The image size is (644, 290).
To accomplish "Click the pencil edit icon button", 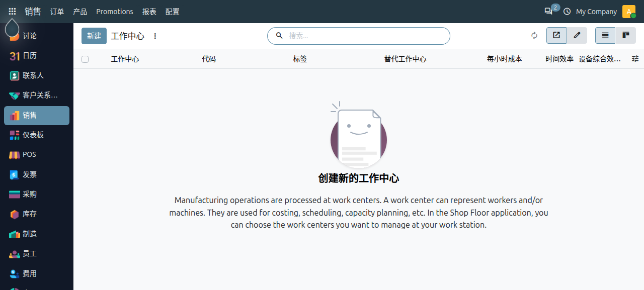I will (x=577, y=36).
